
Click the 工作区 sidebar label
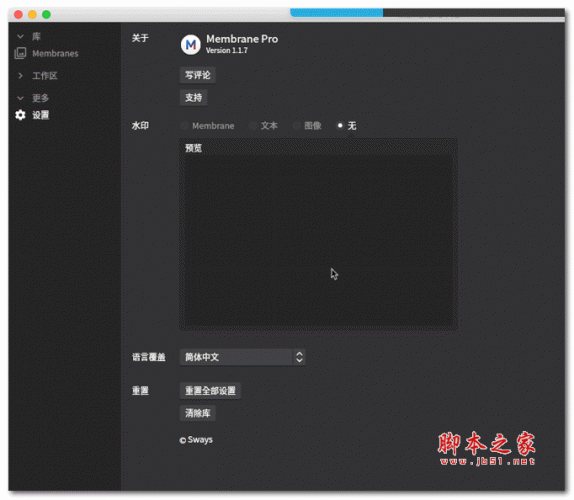45,76
